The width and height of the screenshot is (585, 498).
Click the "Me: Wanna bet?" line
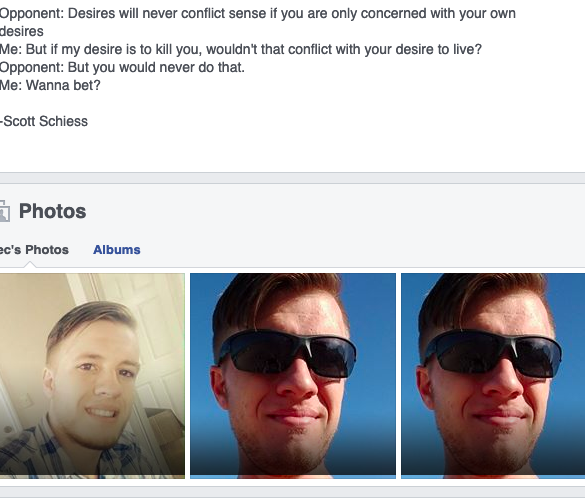pos(50,85)
